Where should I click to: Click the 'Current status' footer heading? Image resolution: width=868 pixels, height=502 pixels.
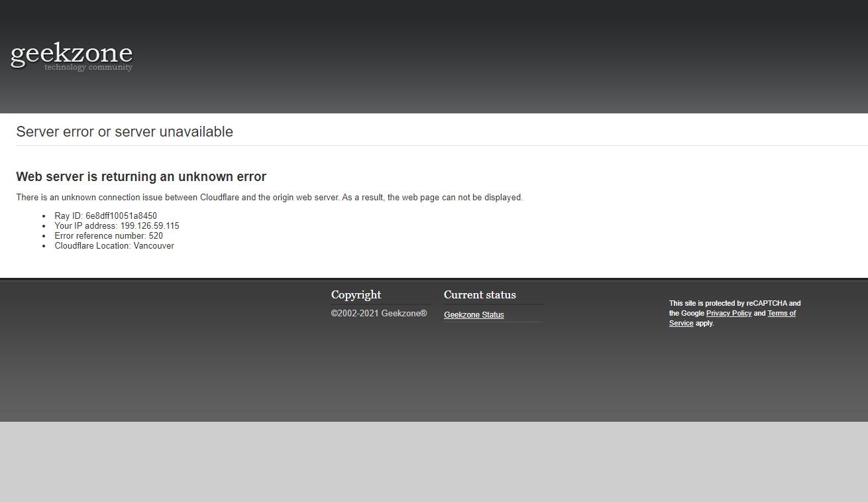click(480, 295)
